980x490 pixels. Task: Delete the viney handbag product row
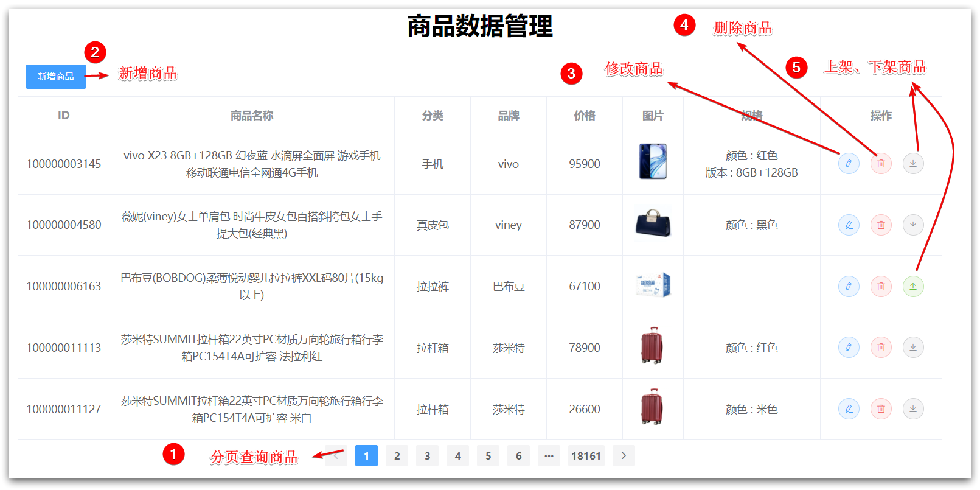coord(881,225)
